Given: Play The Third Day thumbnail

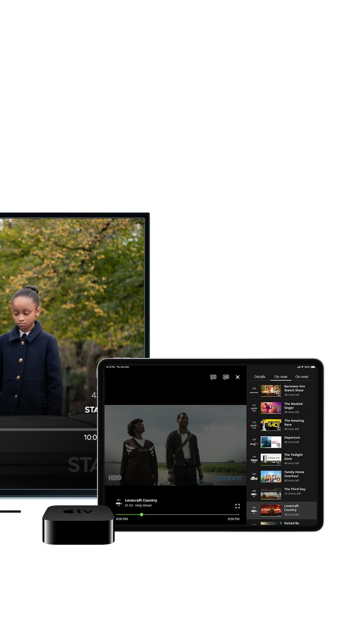Looking at the screenshot, I should coord(271,493).
